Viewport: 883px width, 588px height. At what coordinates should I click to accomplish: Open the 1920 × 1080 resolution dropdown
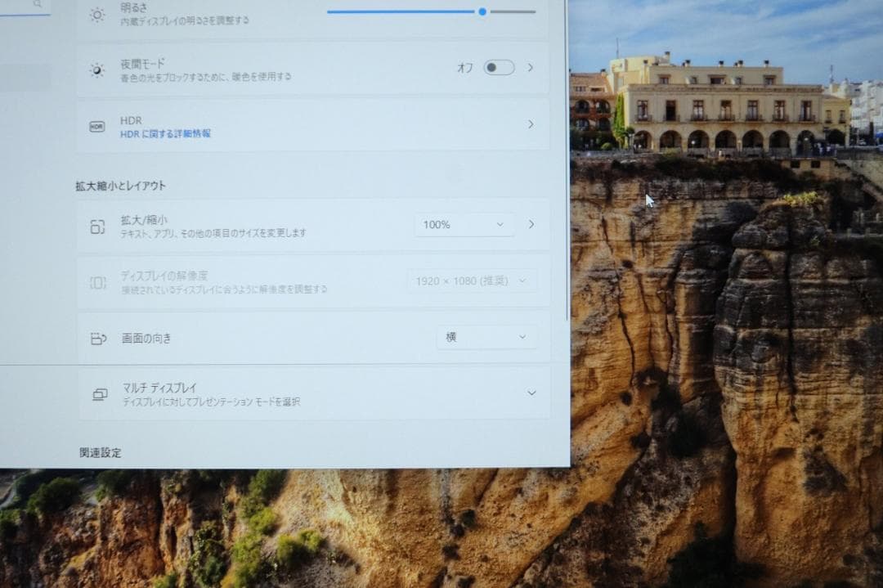click(x=470, y=280)
